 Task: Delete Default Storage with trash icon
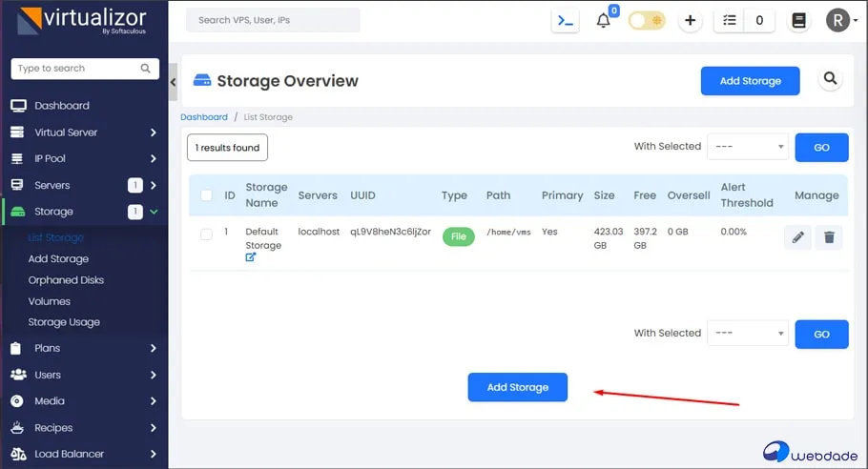pyautogui.click(x=828, y=237)
